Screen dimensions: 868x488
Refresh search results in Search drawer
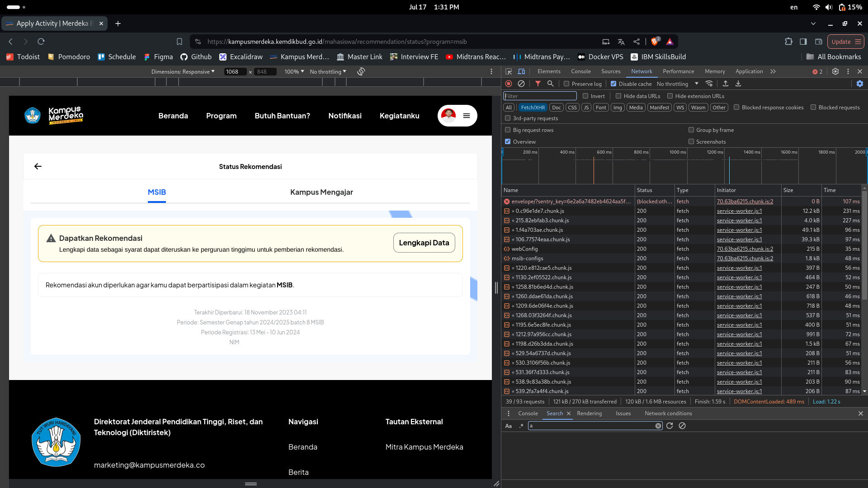pyautogui.click(x=670, y=426)
